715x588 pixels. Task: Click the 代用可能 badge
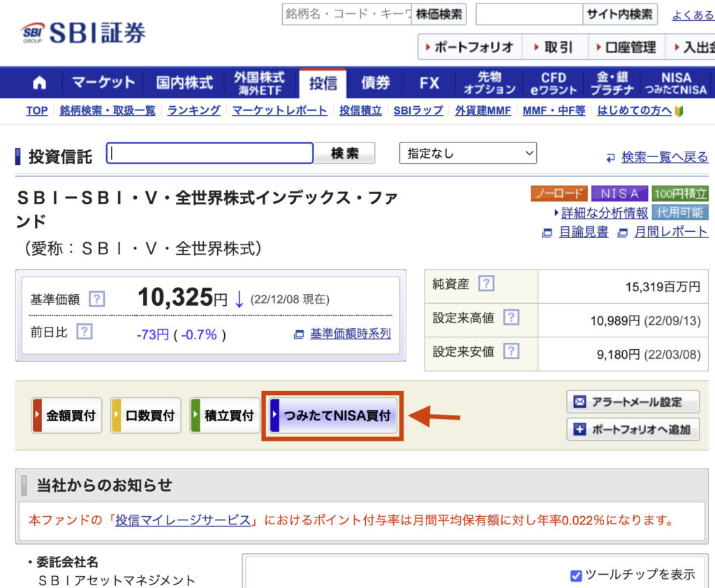tap(680, 212)
